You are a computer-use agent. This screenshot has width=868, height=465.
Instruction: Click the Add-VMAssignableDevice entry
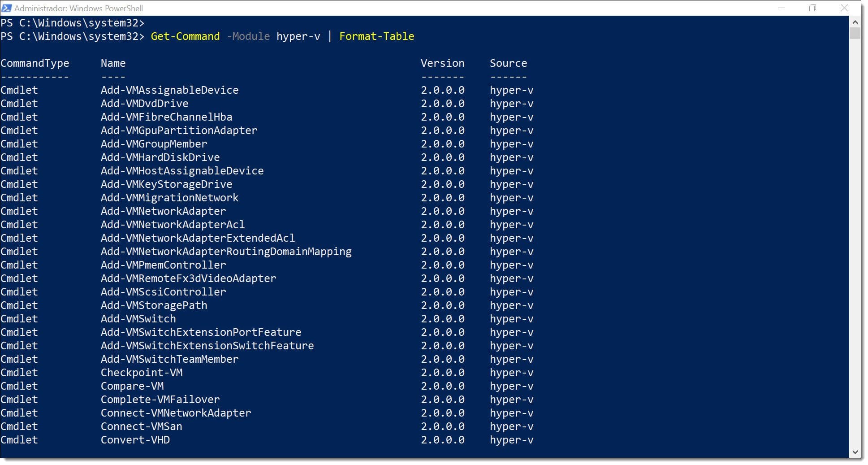click(x=169, y=90)
